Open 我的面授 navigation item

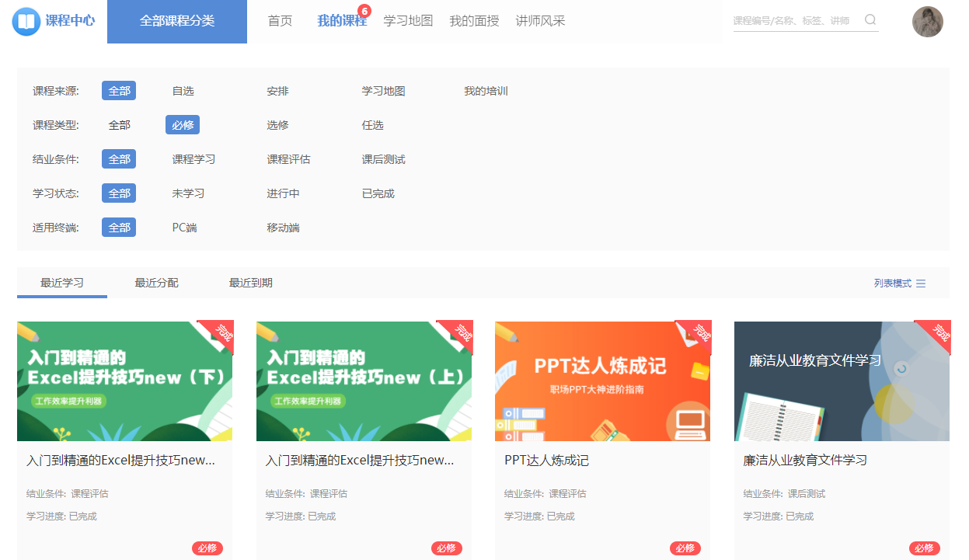(474, 21)
